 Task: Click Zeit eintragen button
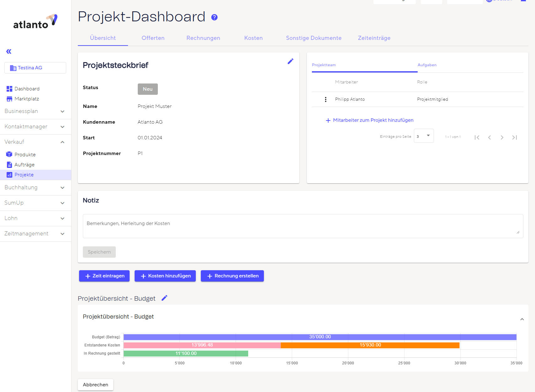(104, 276)
